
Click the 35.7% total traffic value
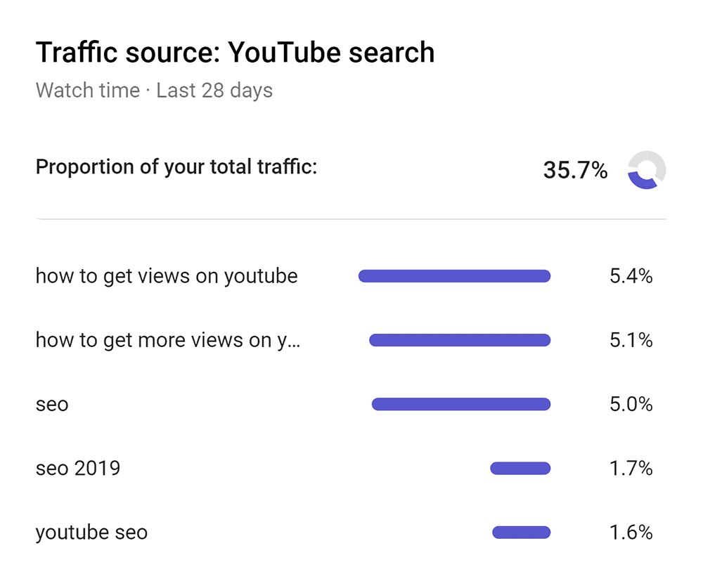575,170
